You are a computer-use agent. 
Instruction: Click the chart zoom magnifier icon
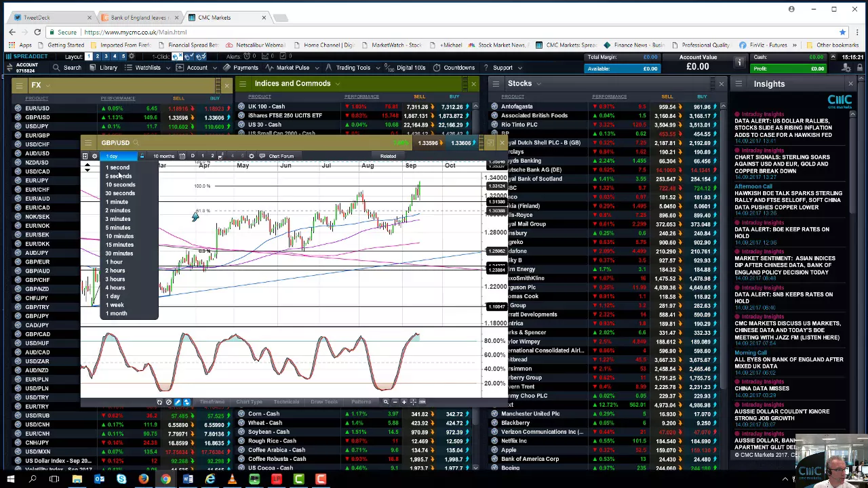pyautogui.click(x=386, y=402)
